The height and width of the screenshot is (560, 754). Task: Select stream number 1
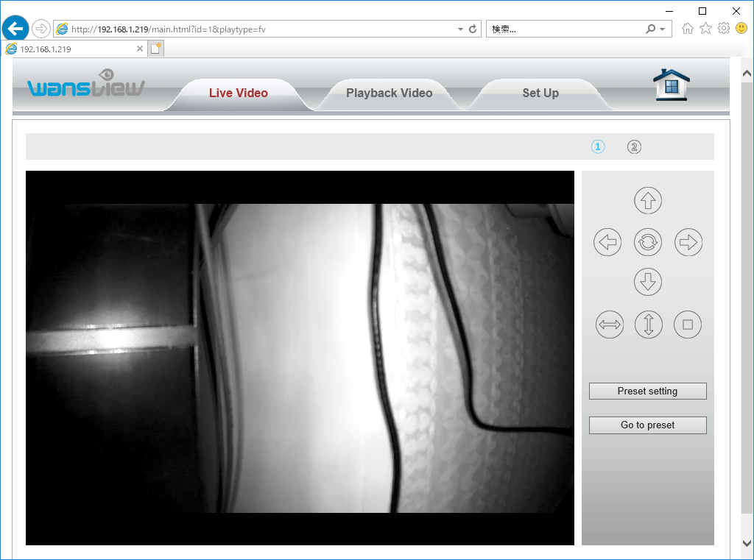pos(598,146)
